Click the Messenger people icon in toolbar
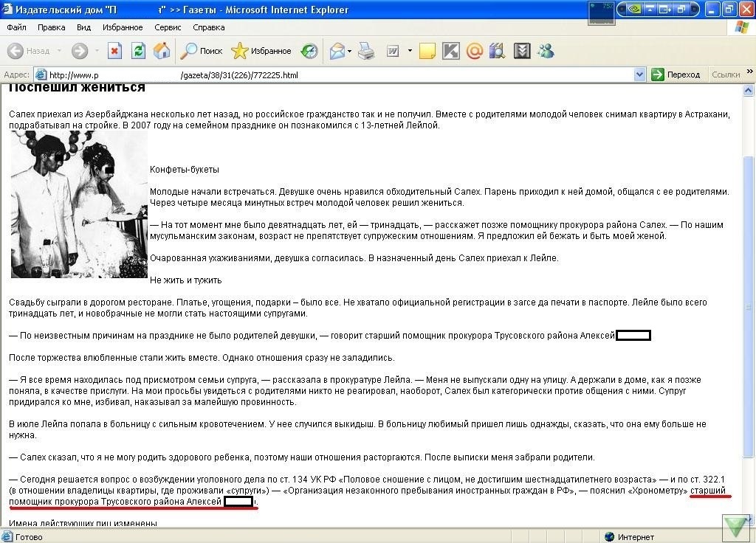 546,51
